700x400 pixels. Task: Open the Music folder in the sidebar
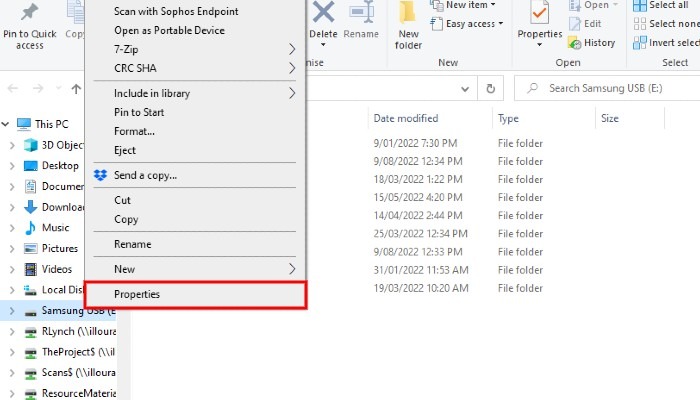pos(47,228)
